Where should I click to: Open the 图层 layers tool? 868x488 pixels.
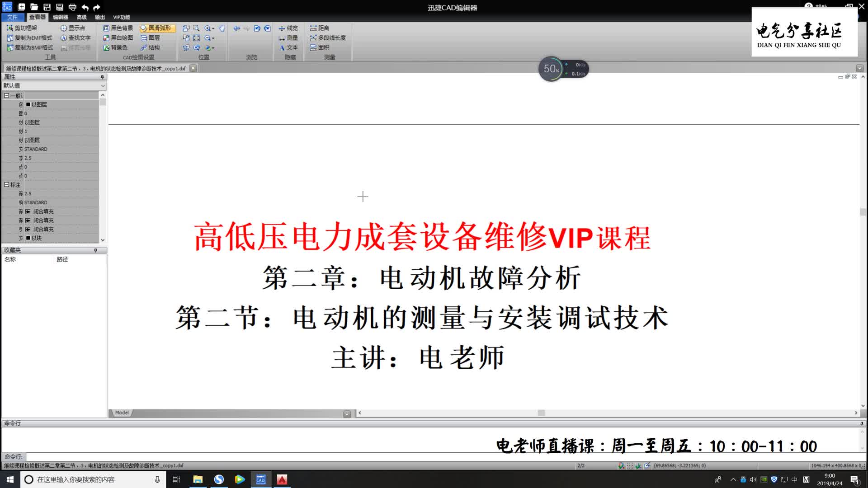[x=150, y=38]
